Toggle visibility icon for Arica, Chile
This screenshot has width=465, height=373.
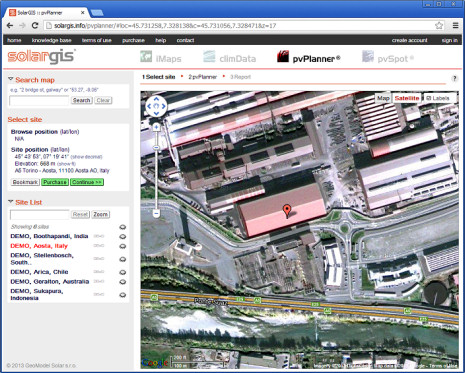pyautogui.click(x=123, y=272)
